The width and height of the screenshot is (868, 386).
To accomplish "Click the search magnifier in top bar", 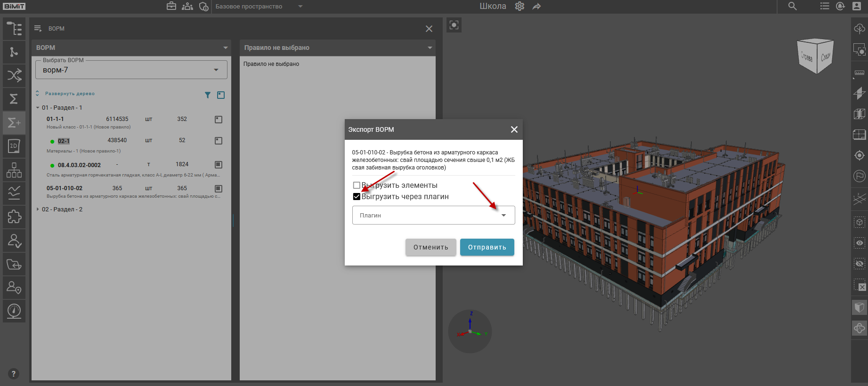I will pos(793,6).
